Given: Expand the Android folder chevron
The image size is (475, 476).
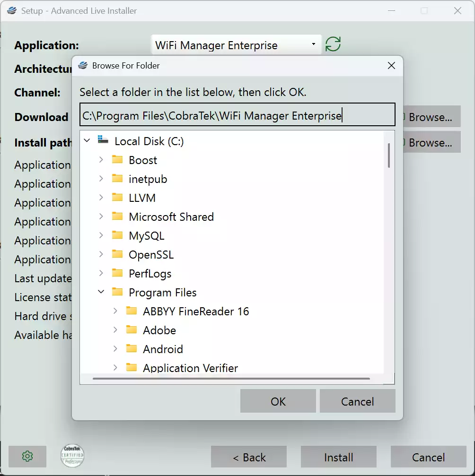Looking at the screenshot, I should pos(115,348).
